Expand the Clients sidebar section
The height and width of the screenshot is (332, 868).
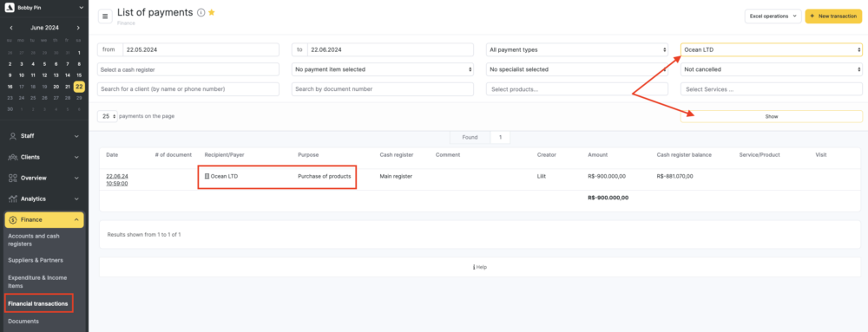pos(44,157)
